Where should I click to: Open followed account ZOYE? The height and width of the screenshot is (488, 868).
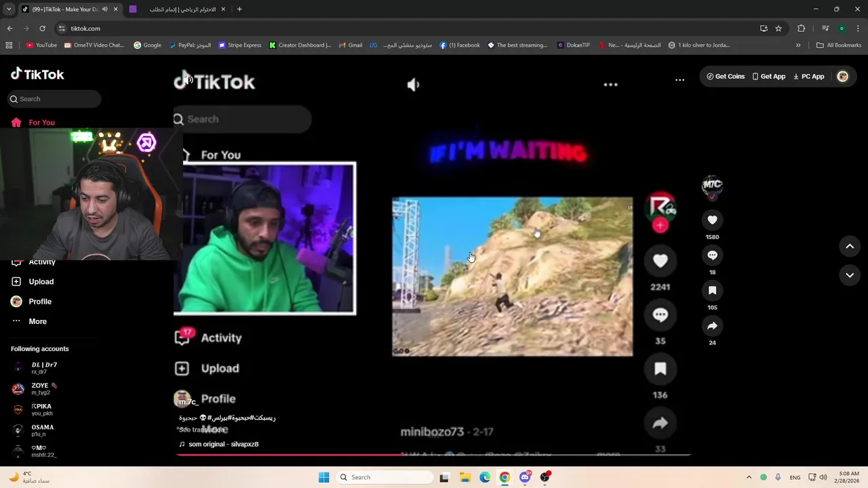point(35,389)
